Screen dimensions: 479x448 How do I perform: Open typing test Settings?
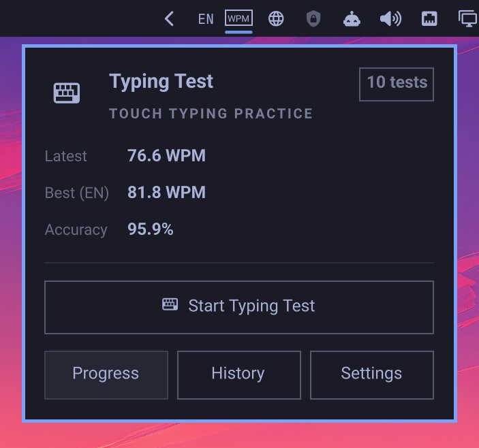tap(372, 375)
